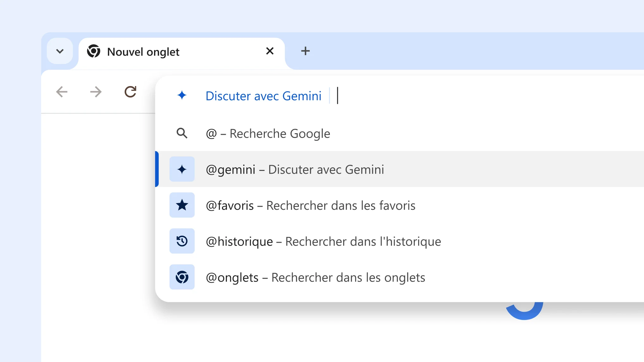This screenshot has height=362, width=644.
Task: Click the back navigation arrow
Action: (62, 92)
